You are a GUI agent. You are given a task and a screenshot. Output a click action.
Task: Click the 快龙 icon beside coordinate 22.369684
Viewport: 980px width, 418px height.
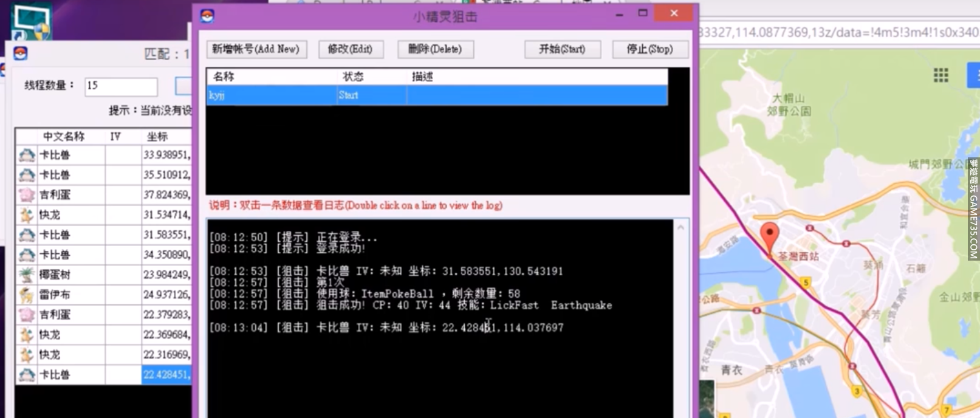pos(27,335)
